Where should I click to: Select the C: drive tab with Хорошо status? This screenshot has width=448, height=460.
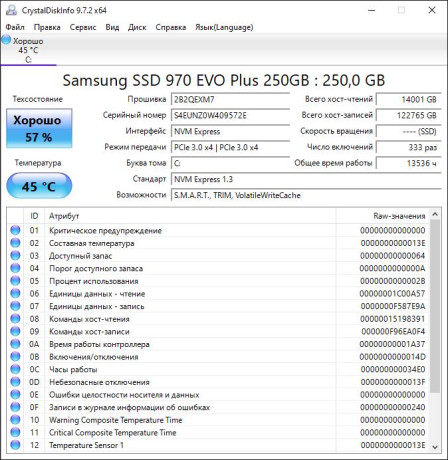point(28,50)
